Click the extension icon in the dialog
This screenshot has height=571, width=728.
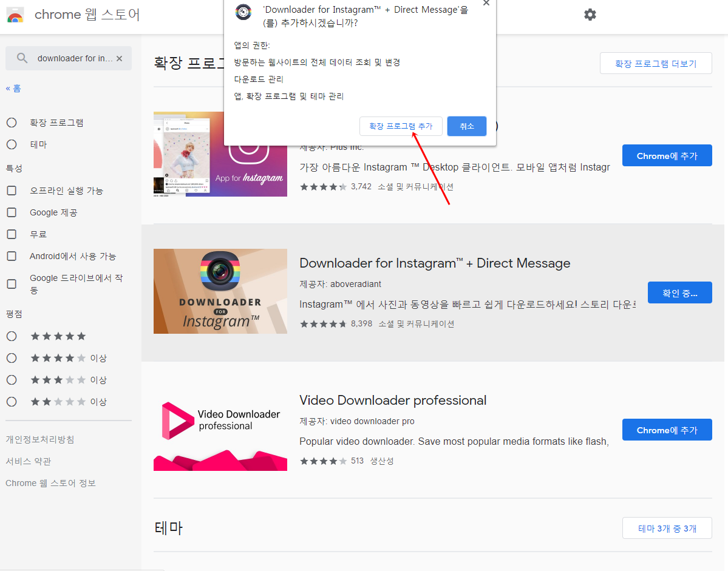243,12
